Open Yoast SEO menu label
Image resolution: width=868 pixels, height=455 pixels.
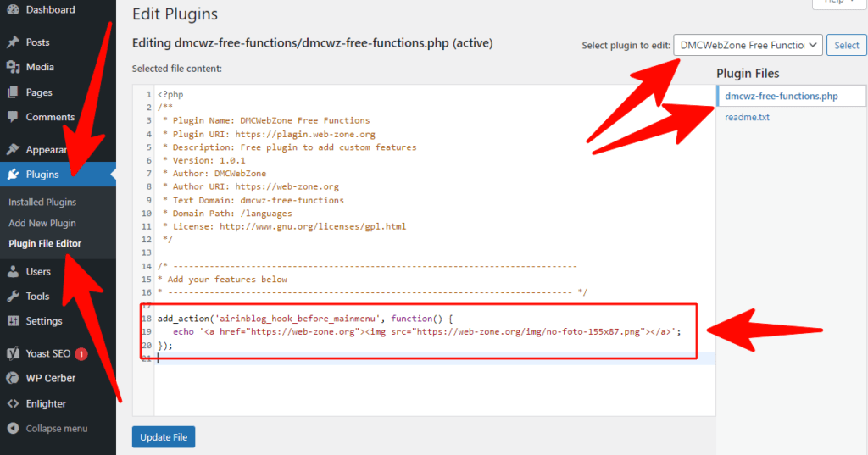[x=48, y=353]
